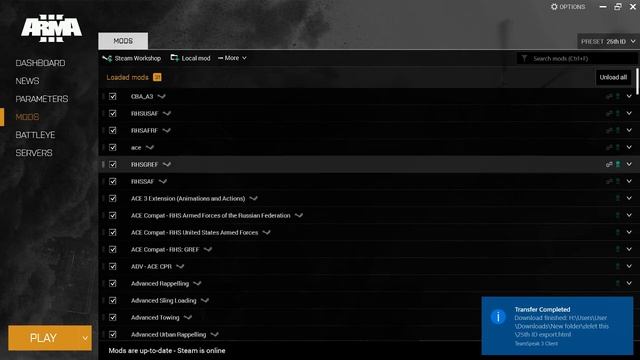The height and width of the screenshot is (360, 640).
Task: Select the MODS tab header
Action: [x=123, y=41]
